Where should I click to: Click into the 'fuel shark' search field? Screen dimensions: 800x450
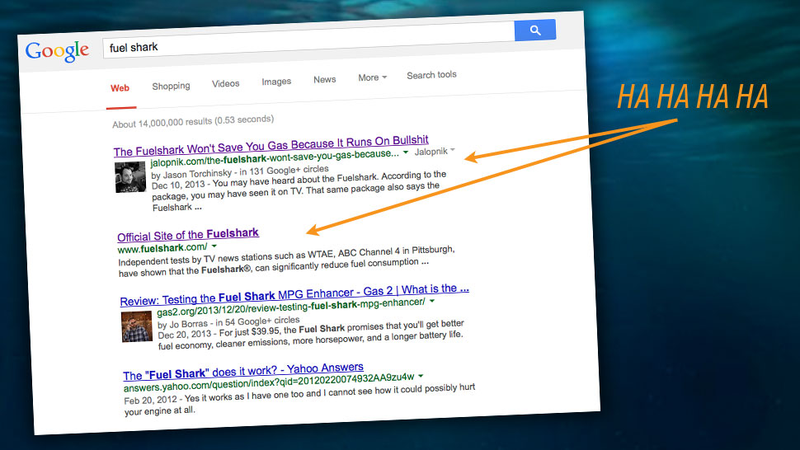[308, 41]
